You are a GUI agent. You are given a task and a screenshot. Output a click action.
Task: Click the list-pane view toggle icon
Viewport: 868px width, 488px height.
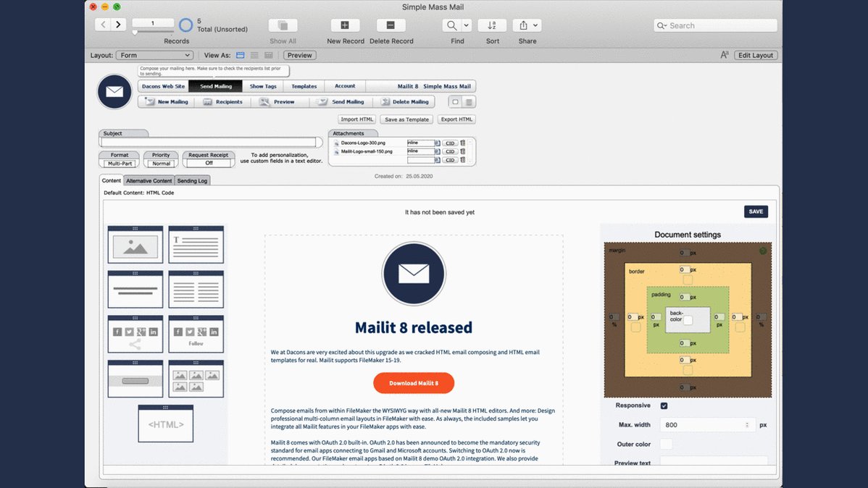tap(468, 102)
